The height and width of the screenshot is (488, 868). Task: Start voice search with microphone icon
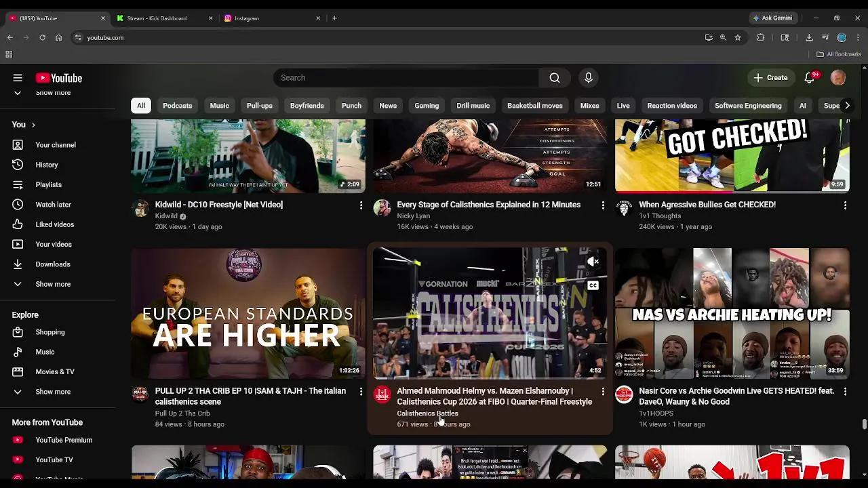click(589, 78)
